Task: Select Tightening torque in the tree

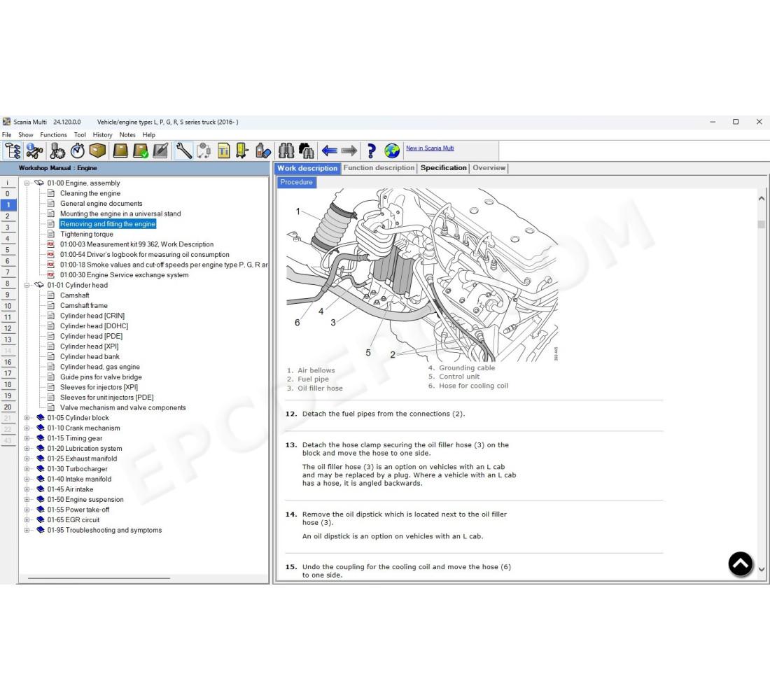Action: point(86,234)
